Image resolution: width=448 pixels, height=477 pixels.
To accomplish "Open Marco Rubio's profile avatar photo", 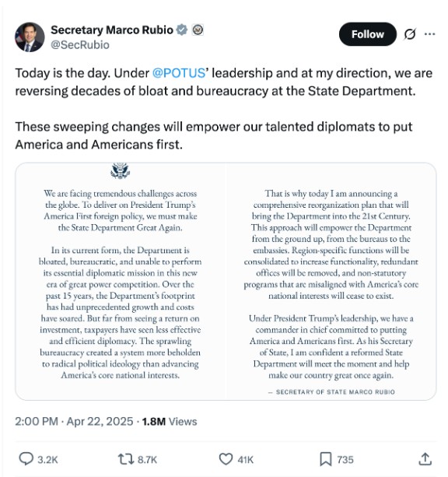I will 30,37.
